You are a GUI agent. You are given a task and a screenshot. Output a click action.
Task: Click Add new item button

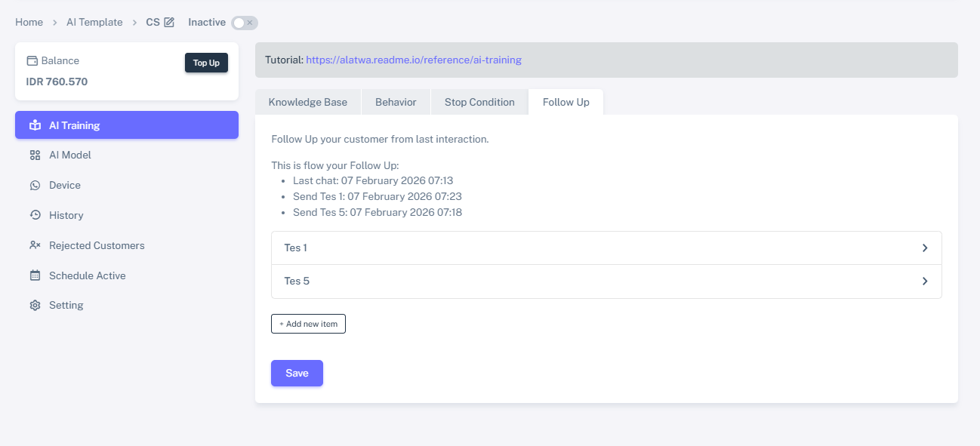pyautogui.click(x=308, y=324)
